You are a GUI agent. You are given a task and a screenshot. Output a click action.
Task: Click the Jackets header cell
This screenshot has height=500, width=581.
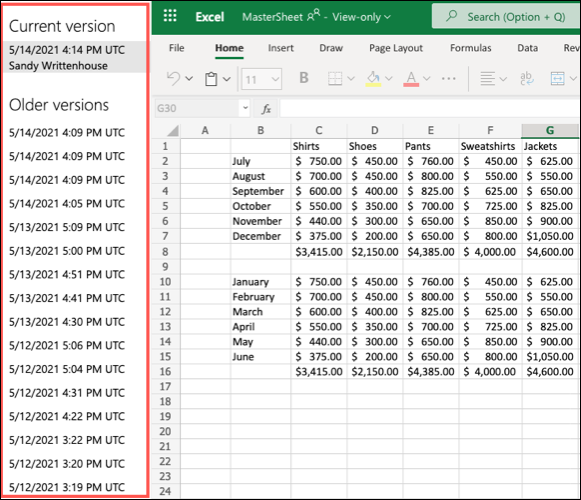(551, 146)
